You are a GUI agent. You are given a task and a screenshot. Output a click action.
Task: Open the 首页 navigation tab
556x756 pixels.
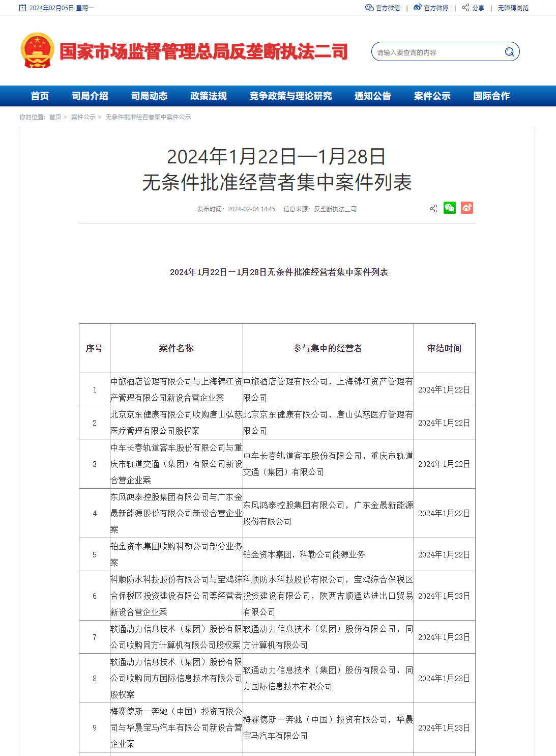(x=40, y=96)
